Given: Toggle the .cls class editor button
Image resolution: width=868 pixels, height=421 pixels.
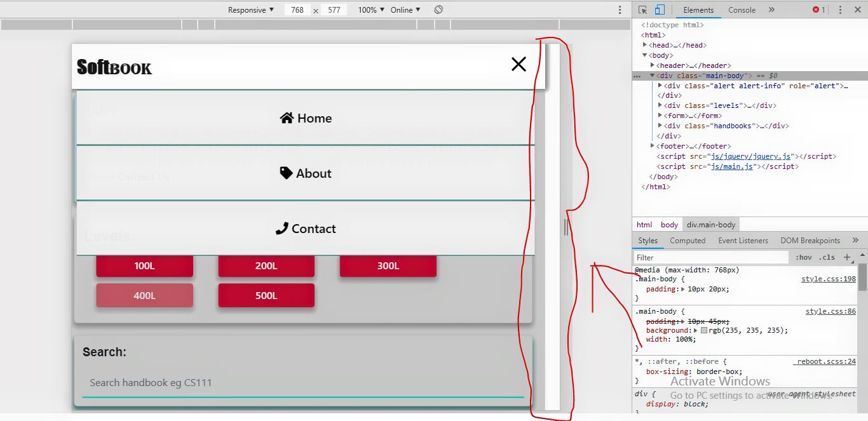Looking at the screenshot, I should click(x=827, y=257).
